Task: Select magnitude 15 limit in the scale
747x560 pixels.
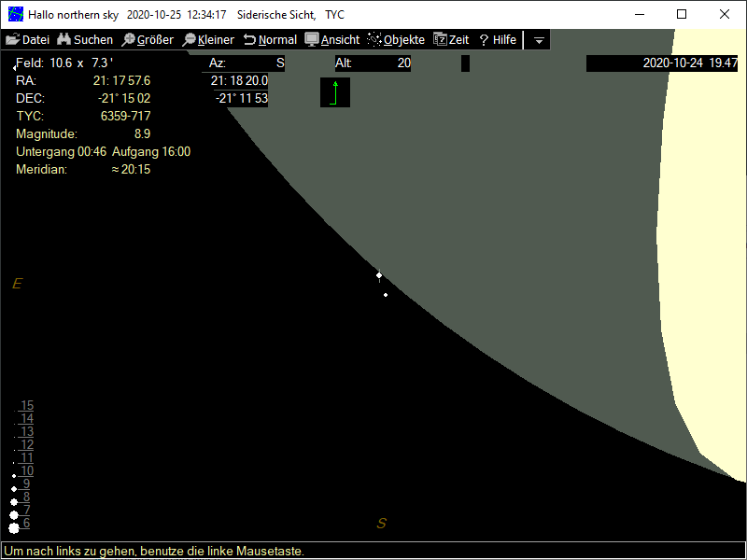Action: click(27, 406)
